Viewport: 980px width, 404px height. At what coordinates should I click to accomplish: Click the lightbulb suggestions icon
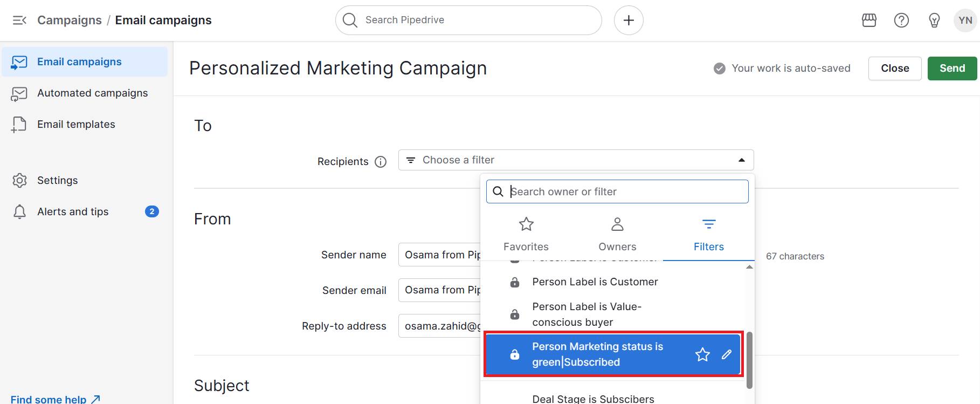click(935, 20)
